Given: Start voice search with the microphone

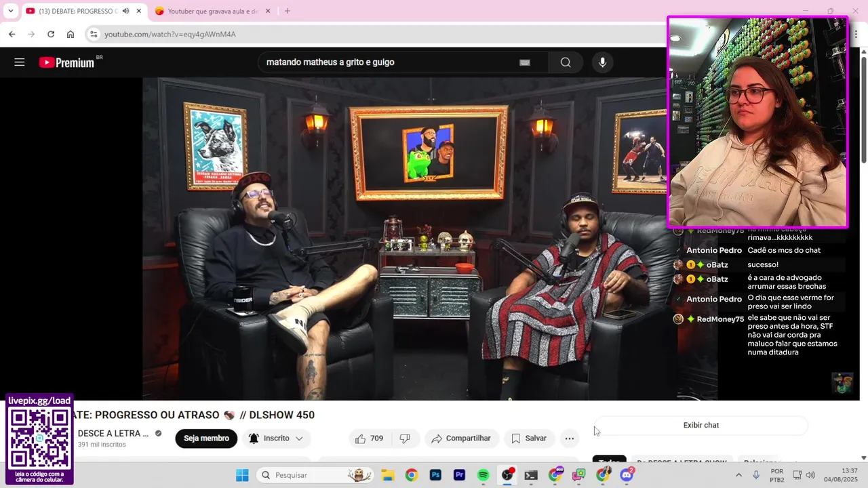Looking at the screenshot, I should (602, 62).
